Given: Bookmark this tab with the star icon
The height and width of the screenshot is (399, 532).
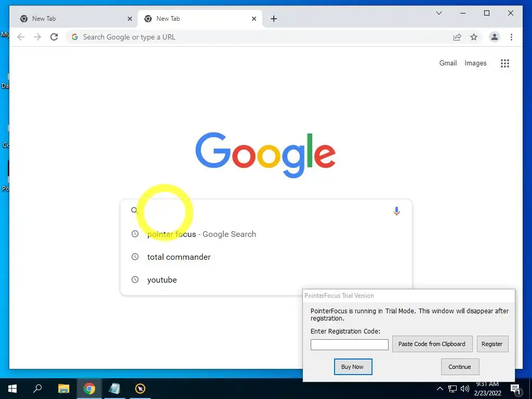Looking at the screenshot, I should (x=474, y=37).
